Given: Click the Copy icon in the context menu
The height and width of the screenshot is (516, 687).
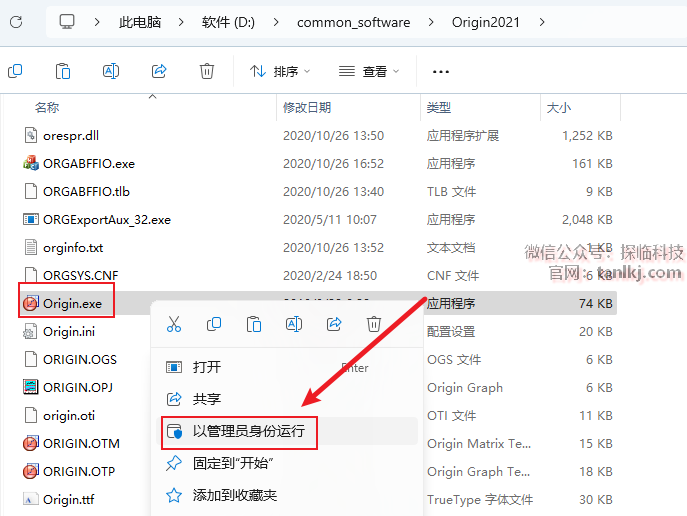Looking at the screenshot, I should point(214,324).
